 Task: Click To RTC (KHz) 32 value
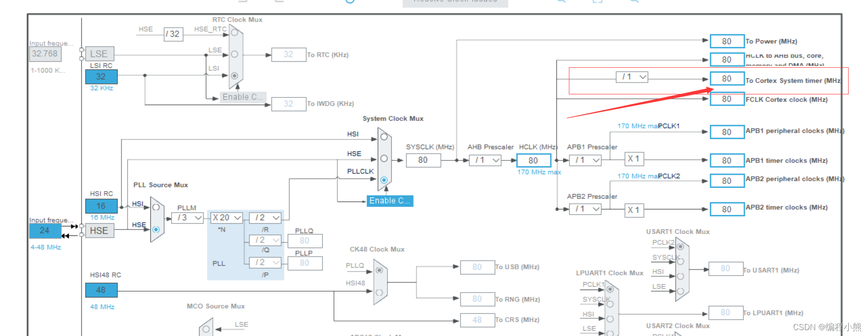coord(289,55)
